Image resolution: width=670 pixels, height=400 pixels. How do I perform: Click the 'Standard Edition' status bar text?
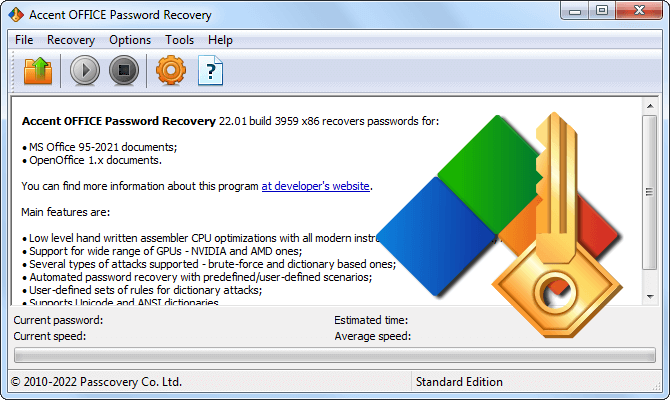tap(459, 382)
